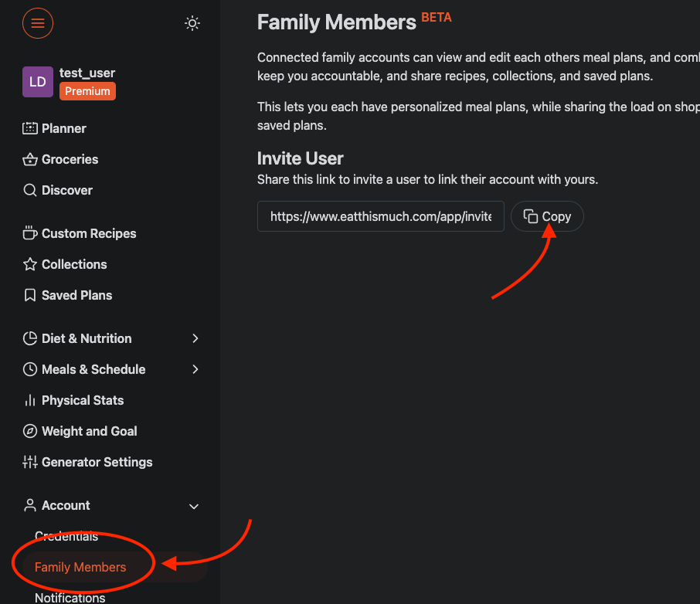Click the LD user avatar
Screen dimensions: 700x604
[38, 82]
